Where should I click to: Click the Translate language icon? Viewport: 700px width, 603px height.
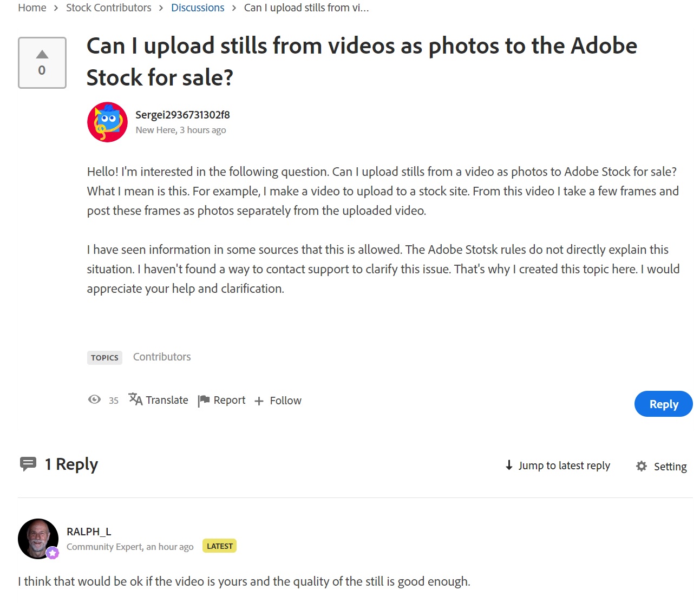[135, 399]
